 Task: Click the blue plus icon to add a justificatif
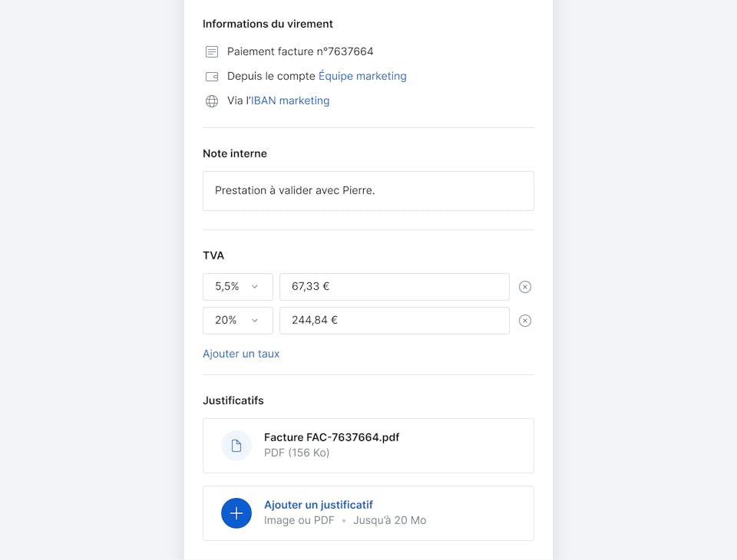(236, 513)
